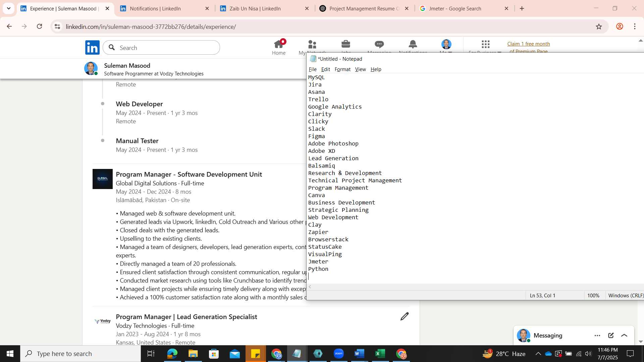Click Suleman Masood profile photo in header
This screenshot has width=644, height=362.
pyautogui.click(x=91, y=68)
